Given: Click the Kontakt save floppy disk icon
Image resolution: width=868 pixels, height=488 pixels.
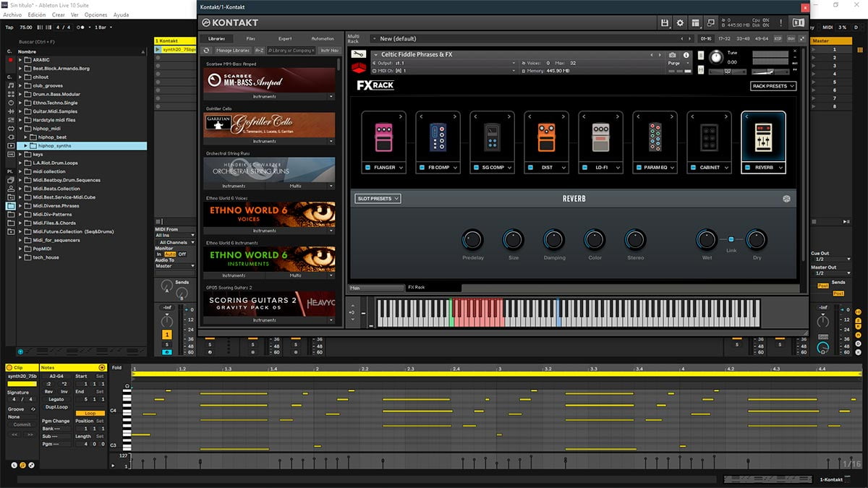Looking at the screenshot, I should coord(664,23).
